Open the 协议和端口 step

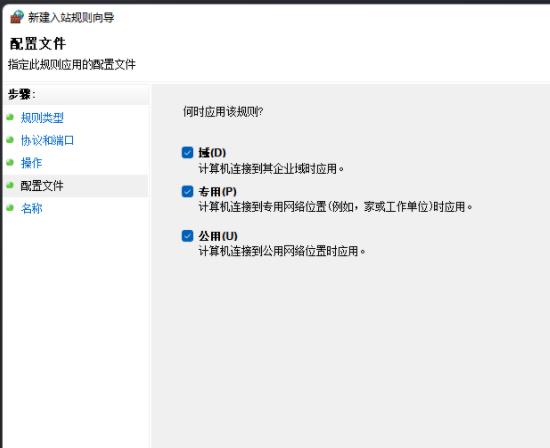tap(47, 140)
